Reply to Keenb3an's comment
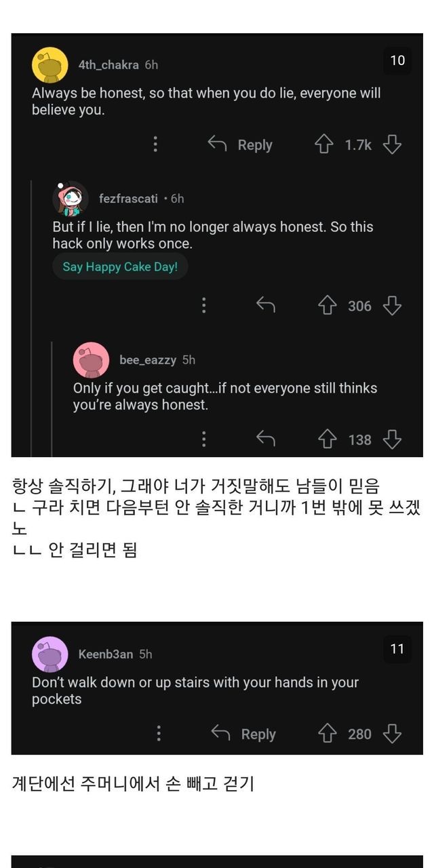Screen dimensions: 434x868 (x=243, y=734)
